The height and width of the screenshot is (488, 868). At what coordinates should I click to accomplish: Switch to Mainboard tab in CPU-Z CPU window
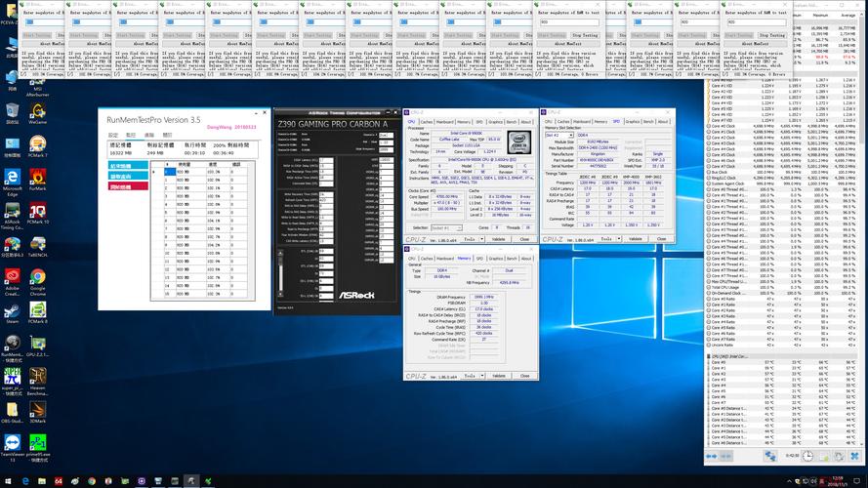click(x=445, y=122)
